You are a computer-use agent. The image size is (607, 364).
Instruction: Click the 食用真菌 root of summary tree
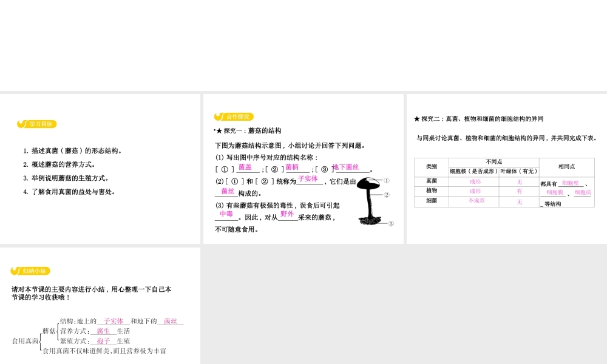tap(25, 341)
